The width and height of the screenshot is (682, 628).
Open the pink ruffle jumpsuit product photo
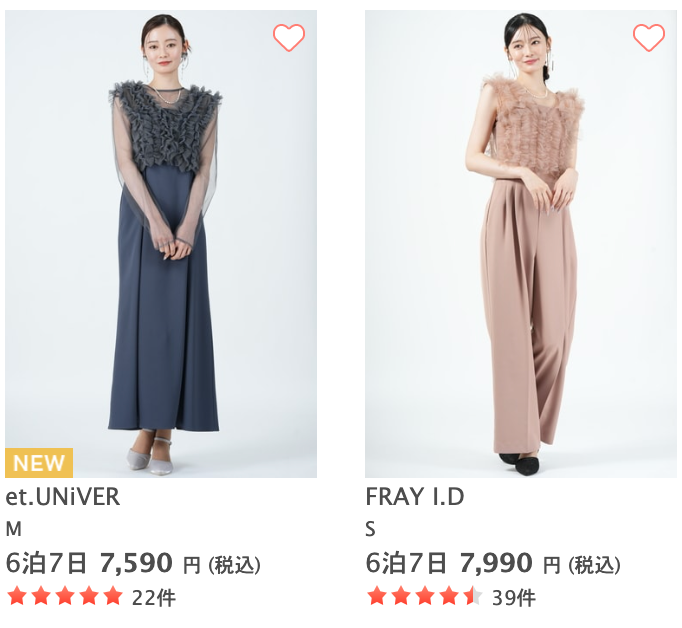coord(521,244)
